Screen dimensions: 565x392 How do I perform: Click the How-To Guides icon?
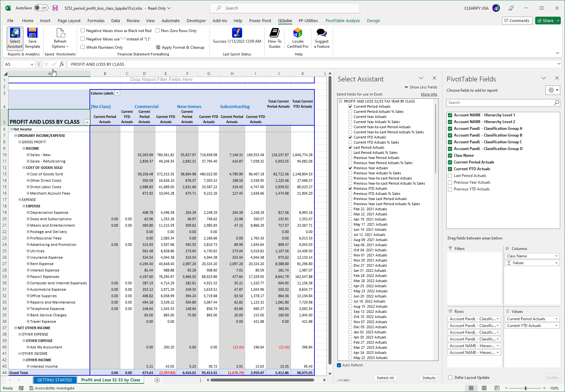[x=274, y=38]
